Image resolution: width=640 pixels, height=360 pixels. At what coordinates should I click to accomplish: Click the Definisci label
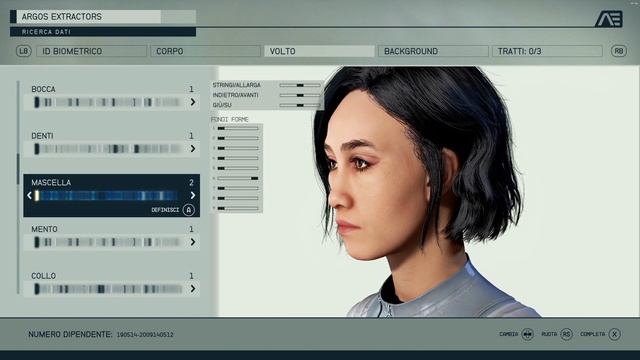point(165,210)
